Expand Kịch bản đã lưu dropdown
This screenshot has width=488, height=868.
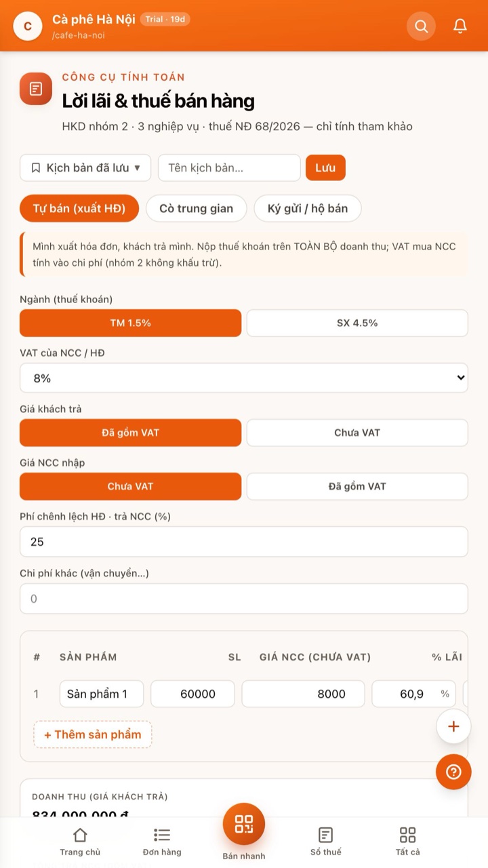point(85,167)
